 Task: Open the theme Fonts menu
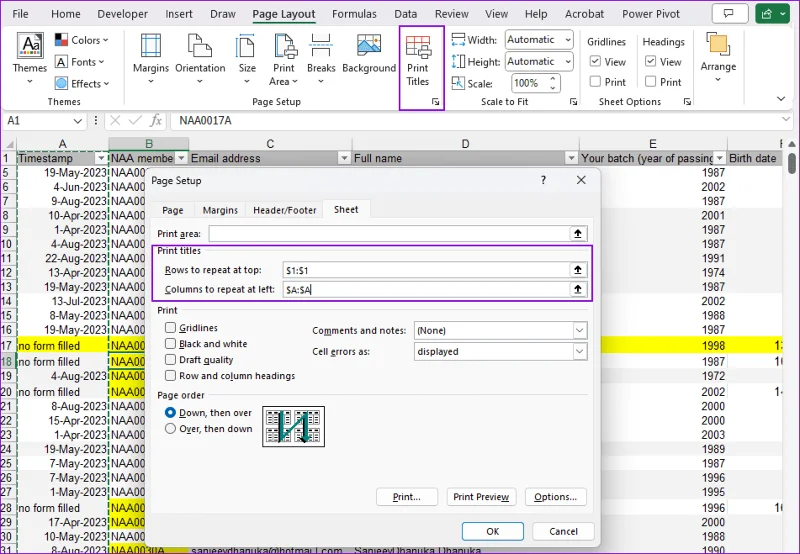[x=80, y=62]
